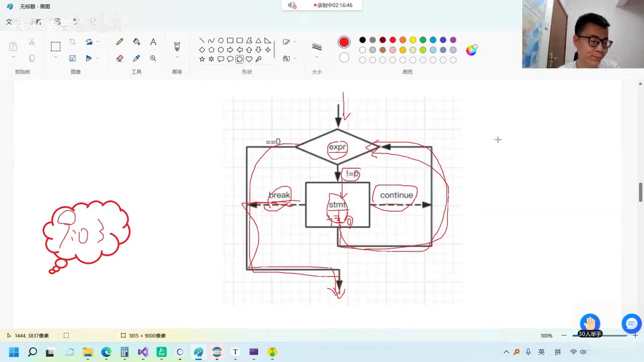Image resolution: width=644 pixels, height=362 pixels.
Task: Choose the Hexagon shape
Action: tap(221, 50)
